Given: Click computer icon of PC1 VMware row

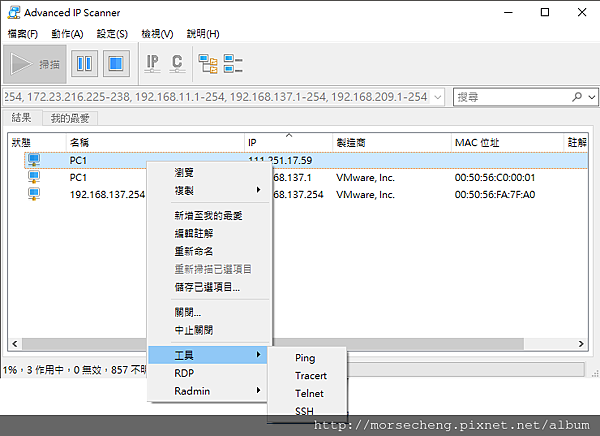Looking at the screenshot, I should click(34, 177).
